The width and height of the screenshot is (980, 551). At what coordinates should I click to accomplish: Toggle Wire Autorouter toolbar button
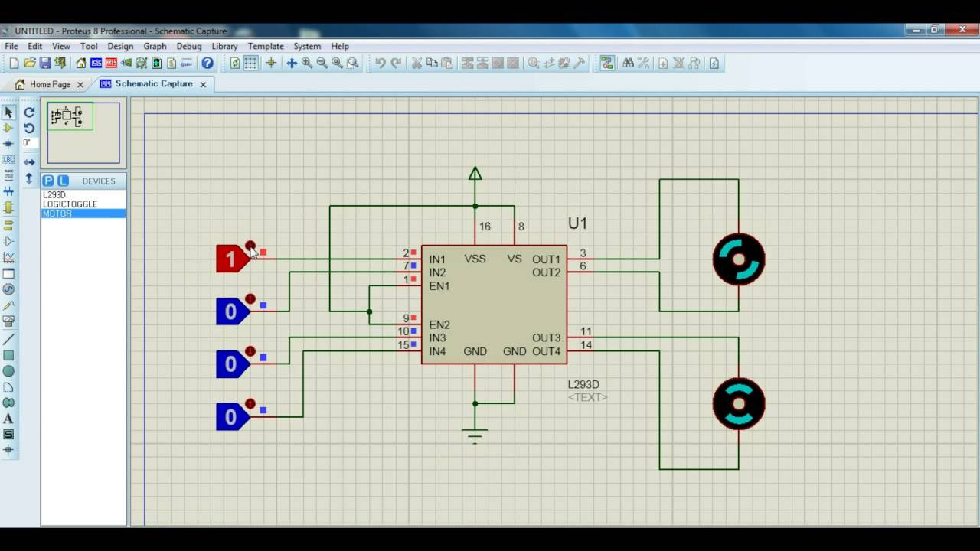607,64
